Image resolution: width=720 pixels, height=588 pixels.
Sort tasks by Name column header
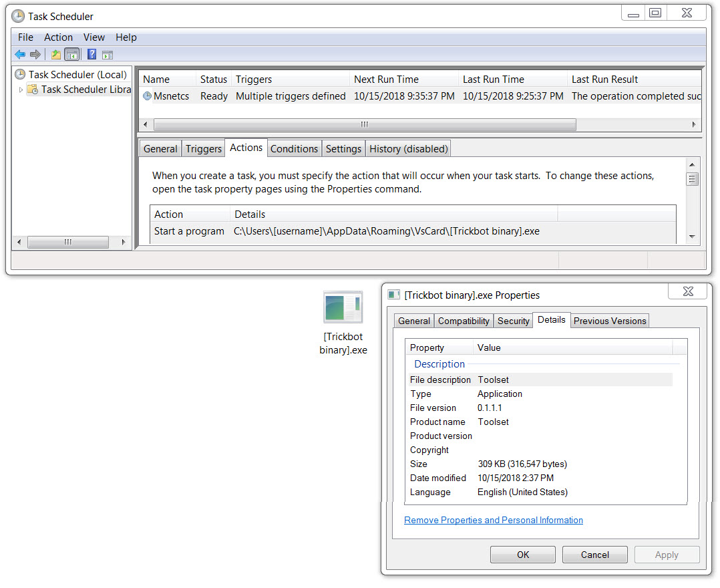pos(167,80)
